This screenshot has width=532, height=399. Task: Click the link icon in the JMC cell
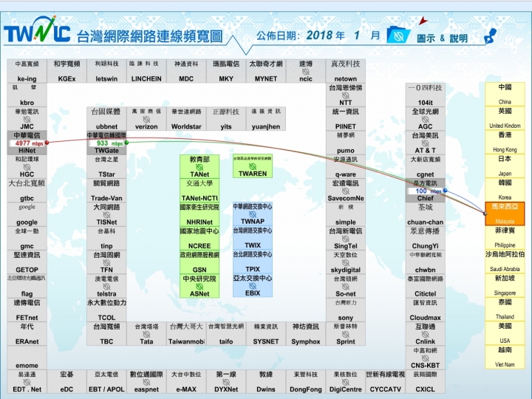27,120
